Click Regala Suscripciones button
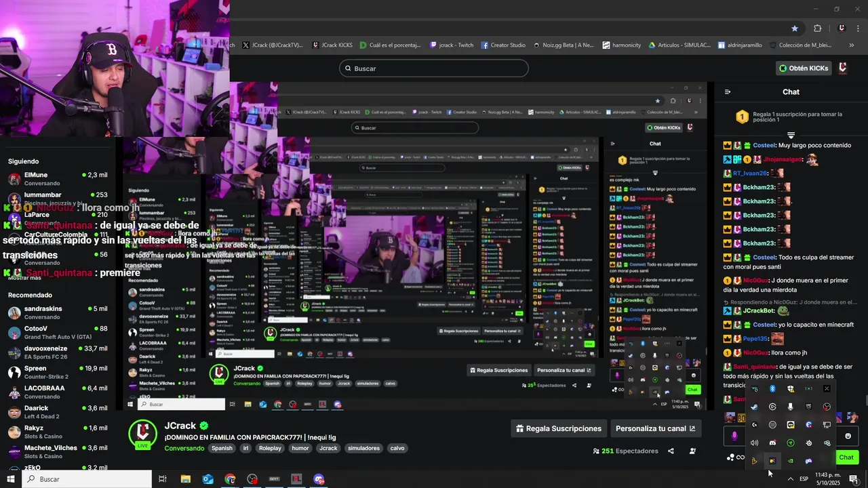The image size is (868, 488). (x=559, y=428)
